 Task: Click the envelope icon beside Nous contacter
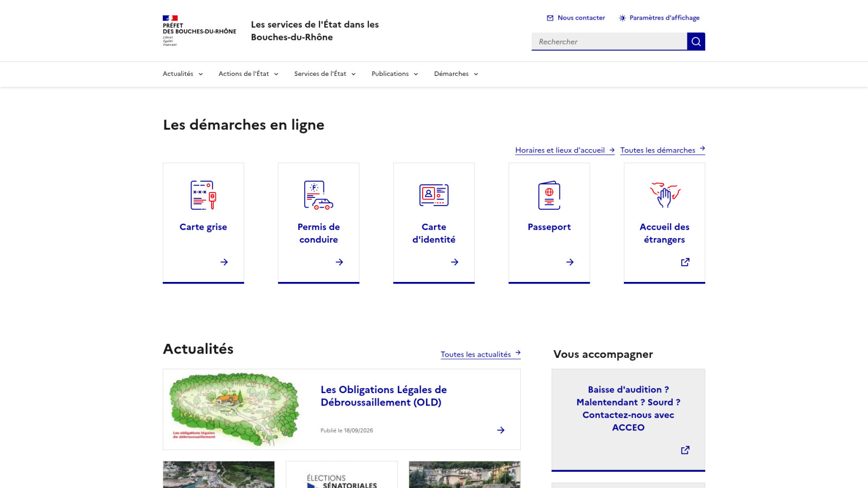click(x=550, y=18)
